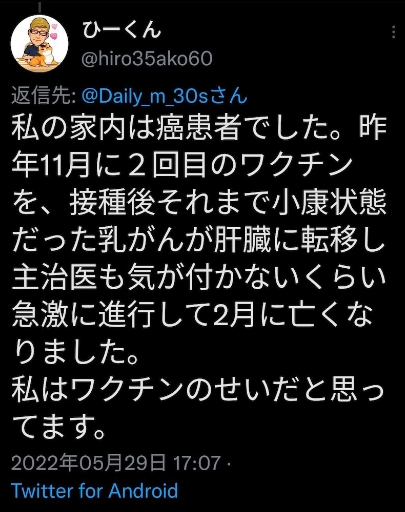Open the ひーくん display name
Screen dimensions: 405x512
coord(122,31)
